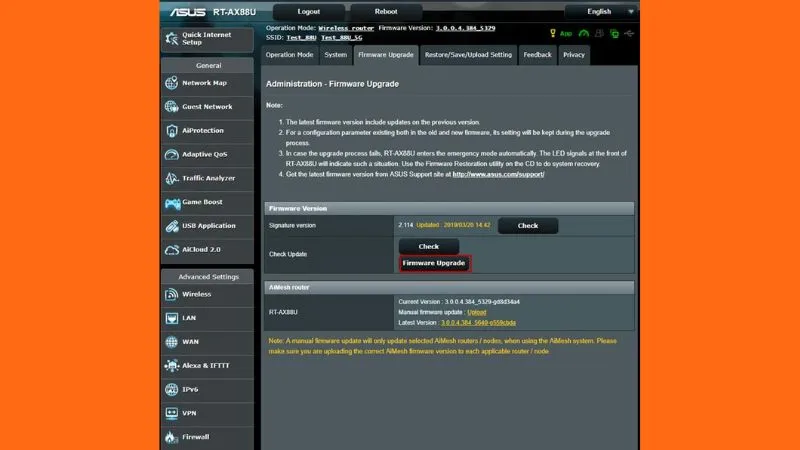This screenshot has height=450, width=800.
Task: Click the Logout button
Action: click(x=309, y=12)
